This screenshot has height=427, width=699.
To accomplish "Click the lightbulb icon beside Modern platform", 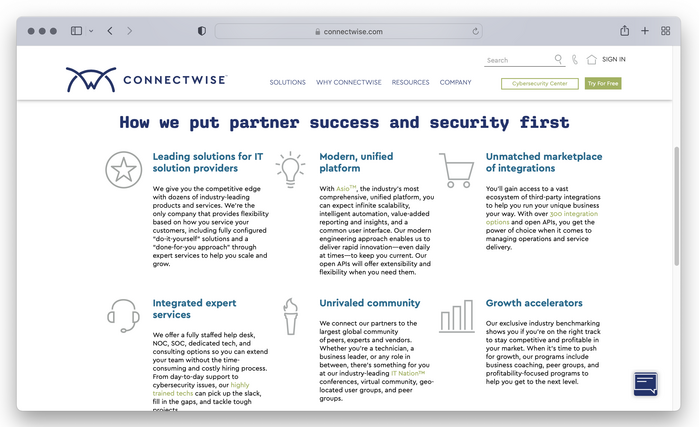I will [x=290, y=169].
